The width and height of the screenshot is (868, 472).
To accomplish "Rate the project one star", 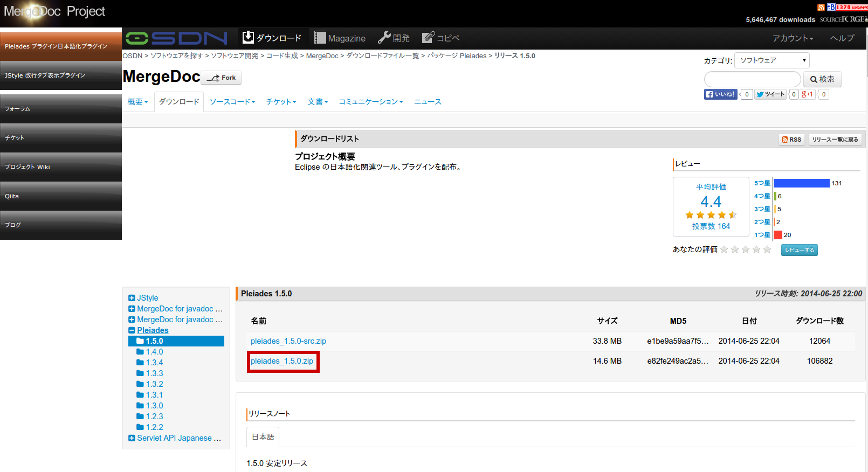I will tap(724, 249).
